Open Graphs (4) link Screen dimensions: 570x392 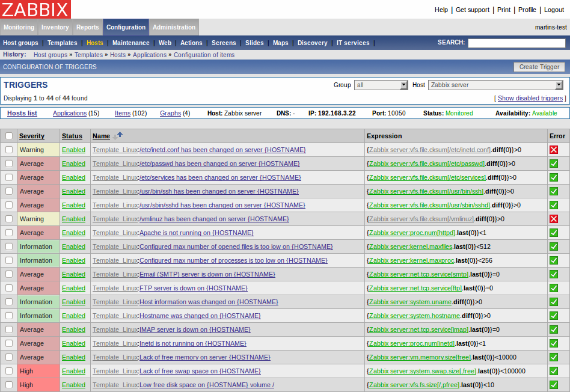(x=171, y=113)
